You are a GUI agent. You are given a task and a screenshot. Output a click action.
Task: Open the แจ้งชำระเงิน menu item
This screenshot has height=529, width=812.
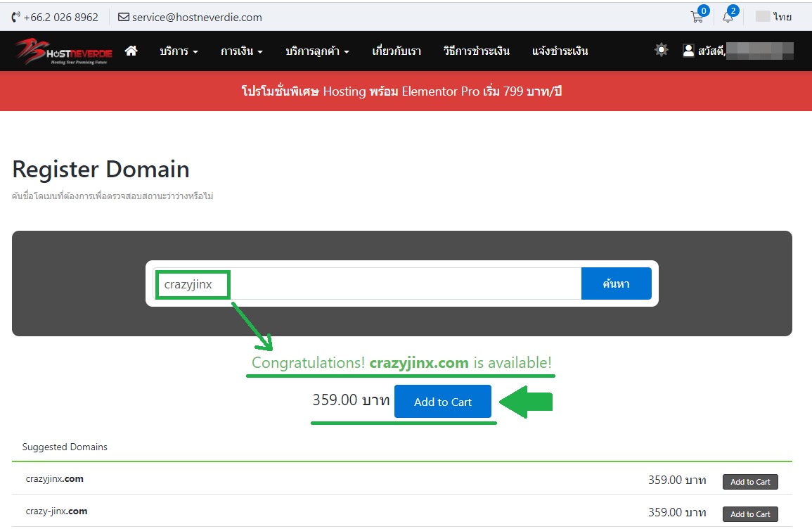[x=560, y=51]
